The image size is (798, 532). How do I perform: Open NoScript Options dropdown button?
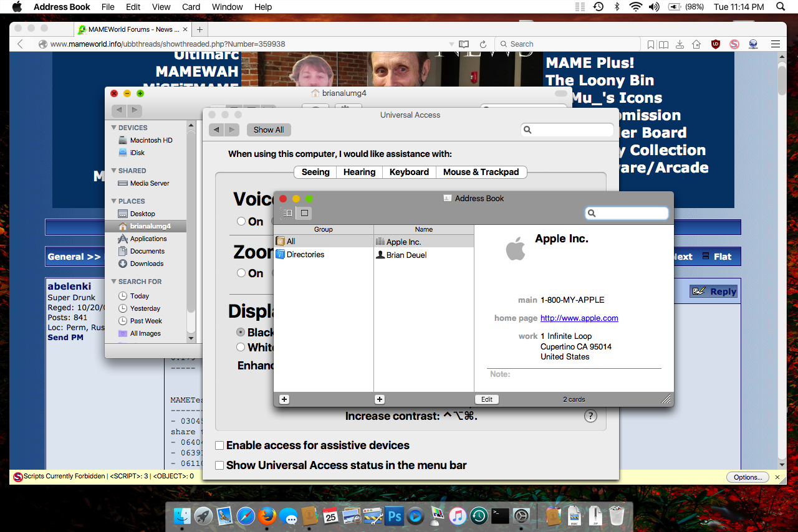coord(748,477)
